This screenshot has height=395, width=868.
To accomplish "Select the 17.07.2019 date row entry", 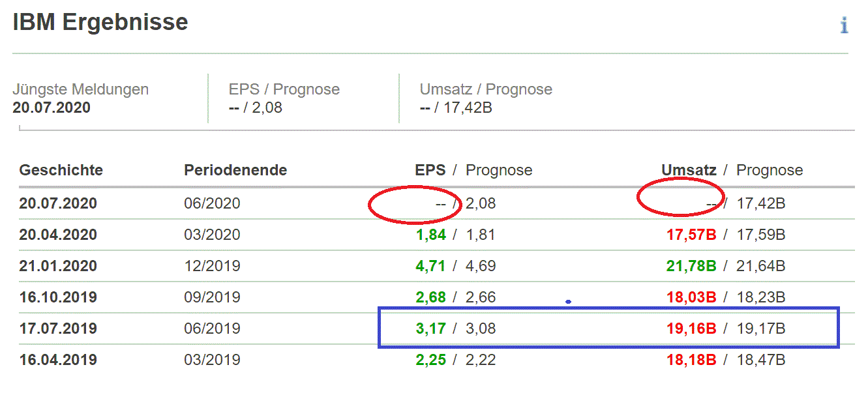I will tap(58, 329).
